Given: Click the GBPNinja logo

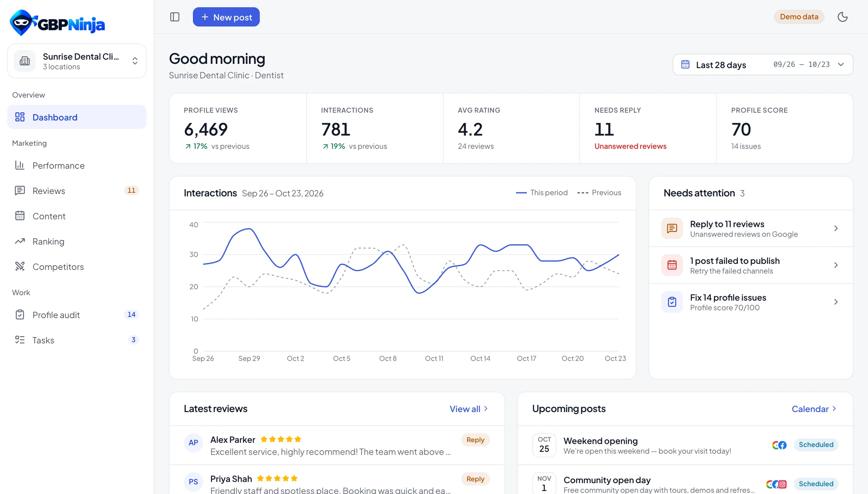Looking at the screenshot, I should point(57,23).
